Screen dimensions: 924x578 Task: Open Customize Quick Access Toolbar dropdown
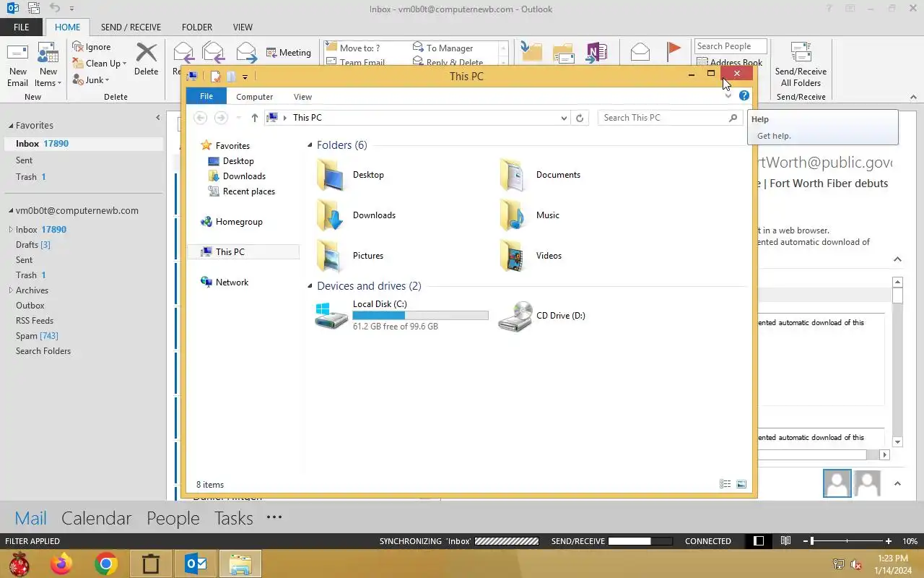coord(245,77)
